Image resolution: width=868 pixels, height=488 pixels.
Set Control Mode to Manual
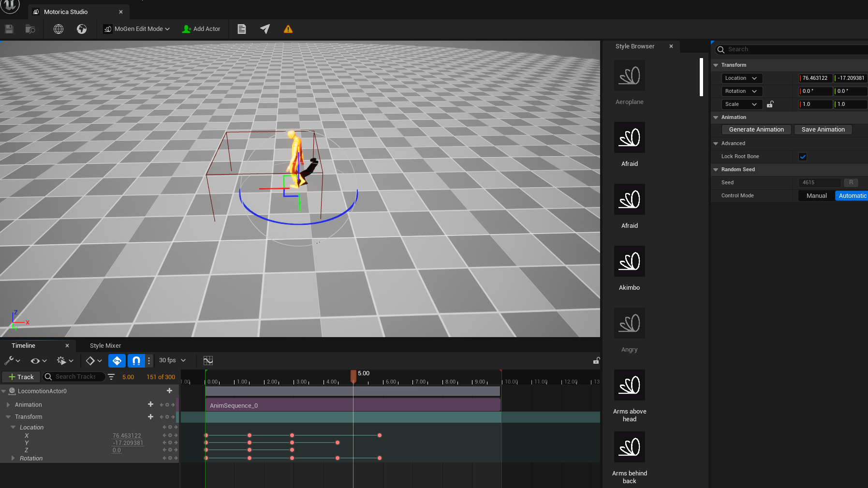(x=817, y=196)
